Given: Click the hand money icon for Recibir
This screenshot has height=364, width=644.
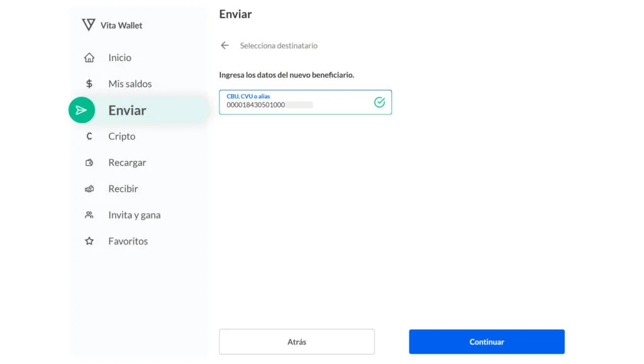Looking at the screenshot, I should (x=89, y=189).
